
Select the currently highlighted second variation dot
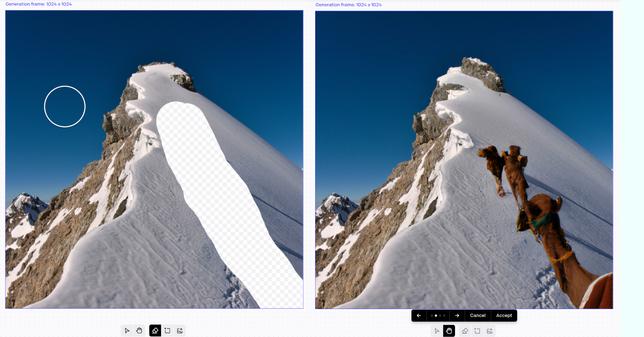[x=436, y=315]
